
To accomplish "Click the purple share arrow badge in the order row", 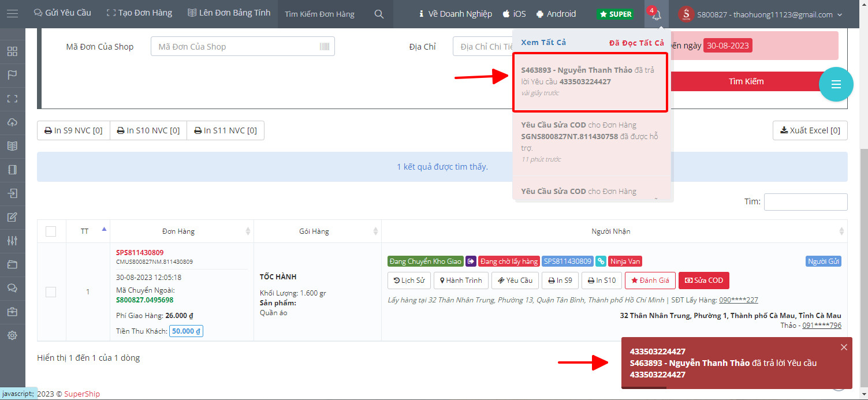I will pyautogui.click(x=471, y=261).
